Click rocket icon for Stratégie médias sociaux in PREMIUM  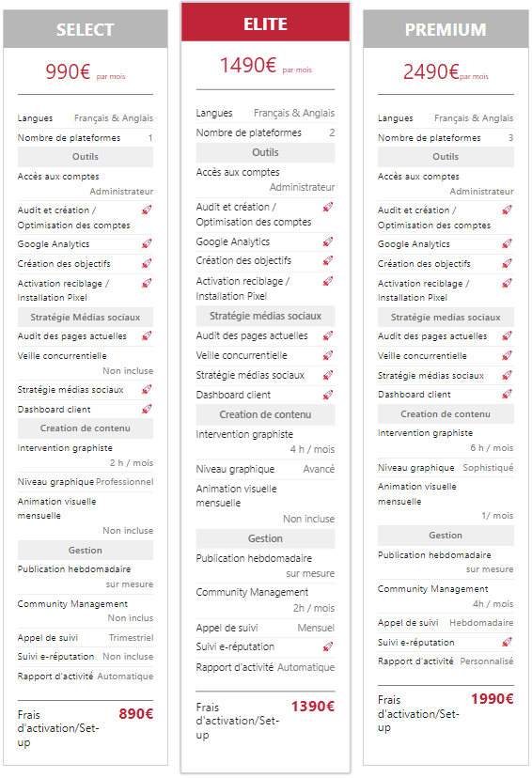click(x=508, y=375)
